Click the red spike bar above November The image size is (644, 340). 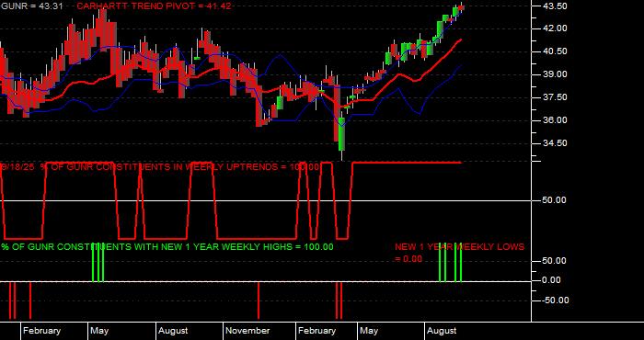coord(259,300)
